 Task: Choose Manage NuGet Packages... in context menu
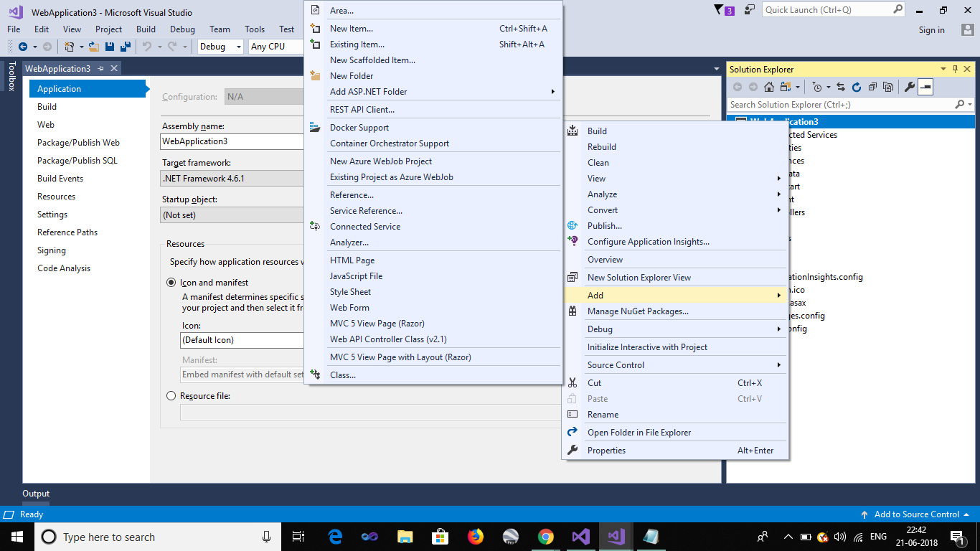pos(674,311)
